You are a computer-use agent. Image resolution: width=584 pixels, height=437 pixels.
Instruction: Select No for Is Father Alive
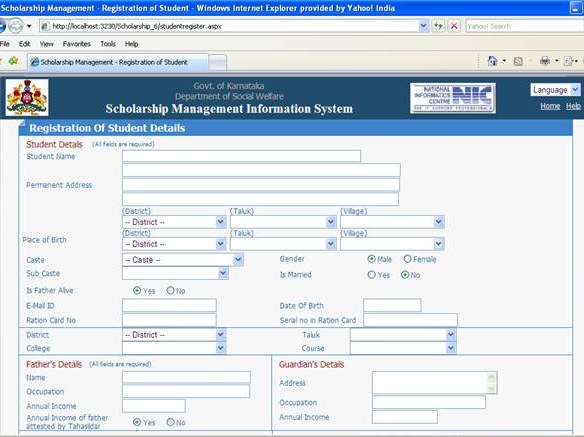click(x=170, y=291)
